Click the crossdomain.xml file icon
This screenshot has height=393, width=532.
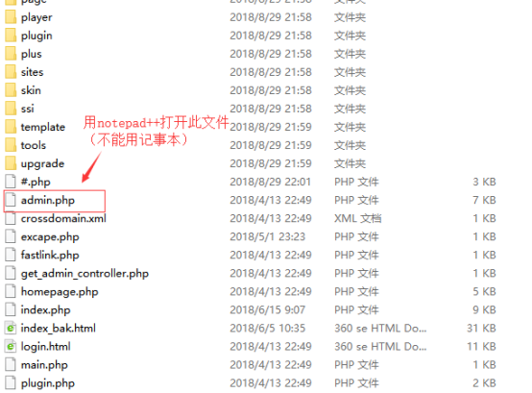click(11, 218)
